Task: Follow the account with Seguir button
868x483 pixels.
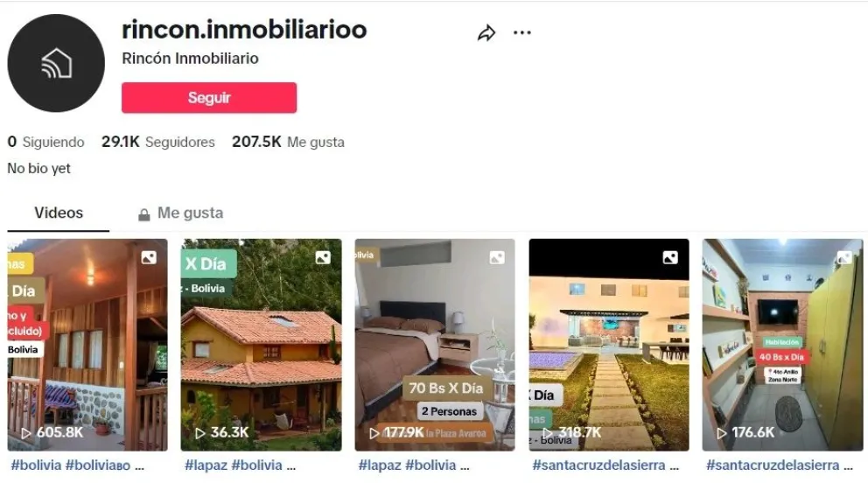Action: [x=209, y=98]
